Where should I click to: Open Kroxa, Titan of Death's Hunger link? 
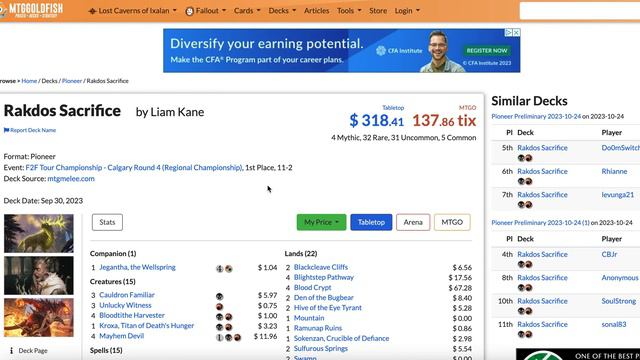(x=147, y=326)
